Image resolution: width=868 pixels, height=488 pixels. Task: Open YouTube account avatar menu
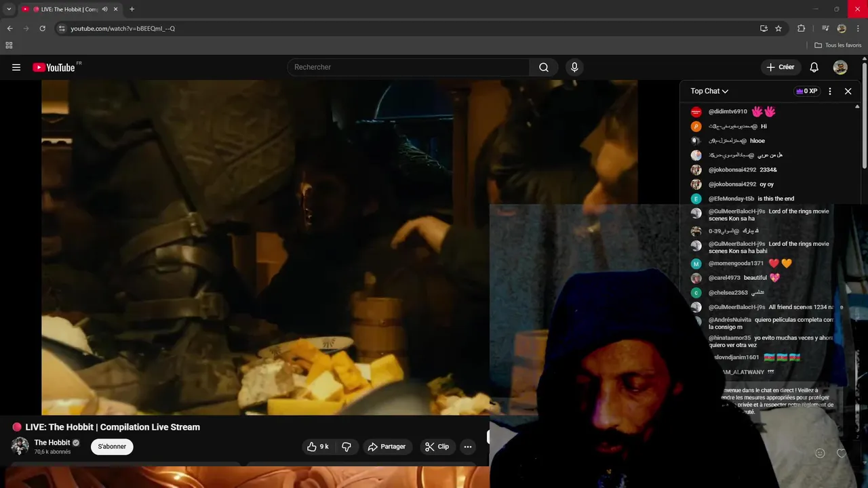click(840, 67)
